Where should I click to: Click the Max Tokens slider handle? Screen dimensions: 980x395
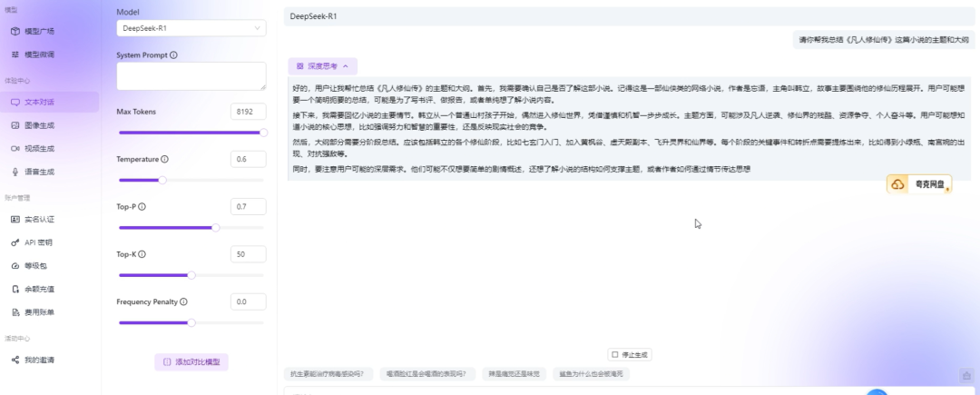click(263, 133)
